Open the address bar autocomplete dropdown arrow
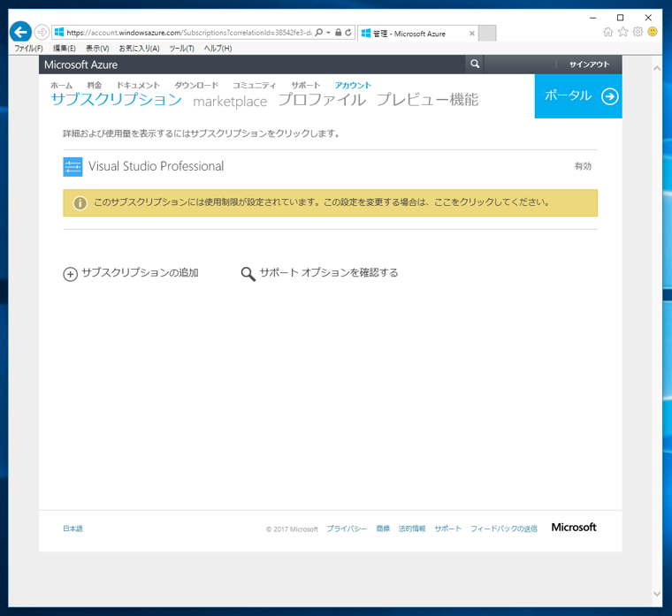 (x=328, y=33)
